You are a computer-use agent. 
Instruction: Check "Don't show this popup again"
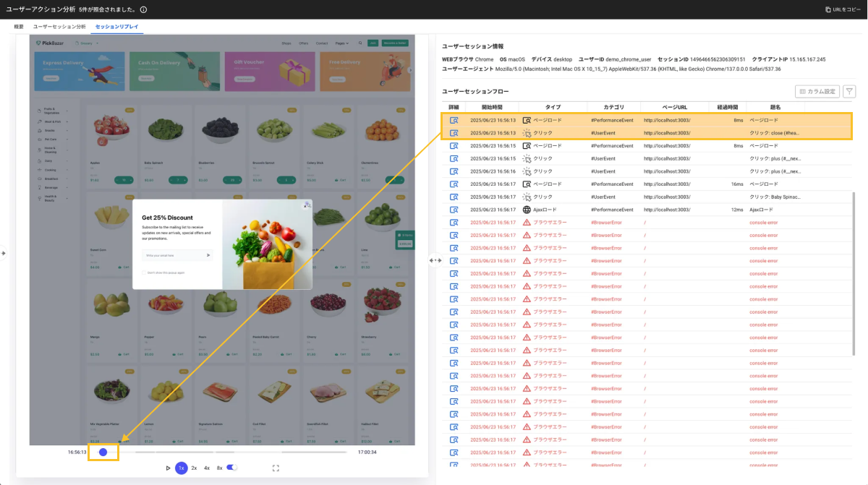pyautogui.click(x=144, y=272)
